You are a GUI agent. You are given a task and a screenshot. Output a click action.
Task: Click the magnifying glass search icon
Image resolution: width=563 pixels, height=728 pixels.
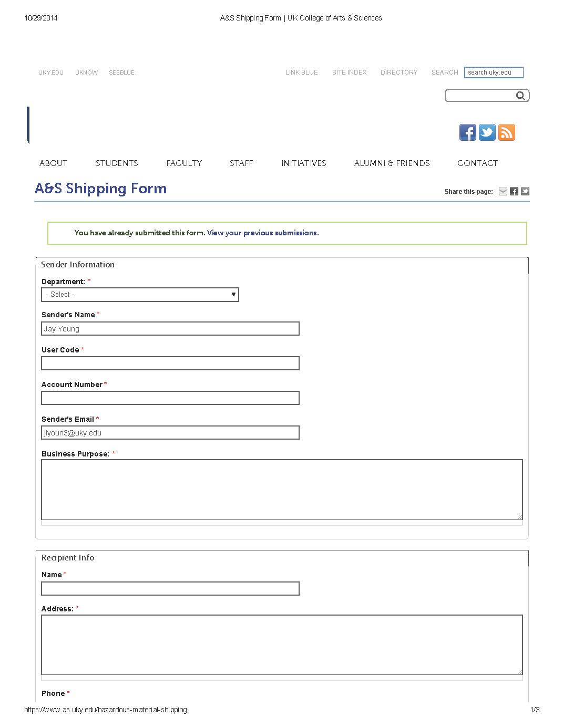click(x=520, y=96)
